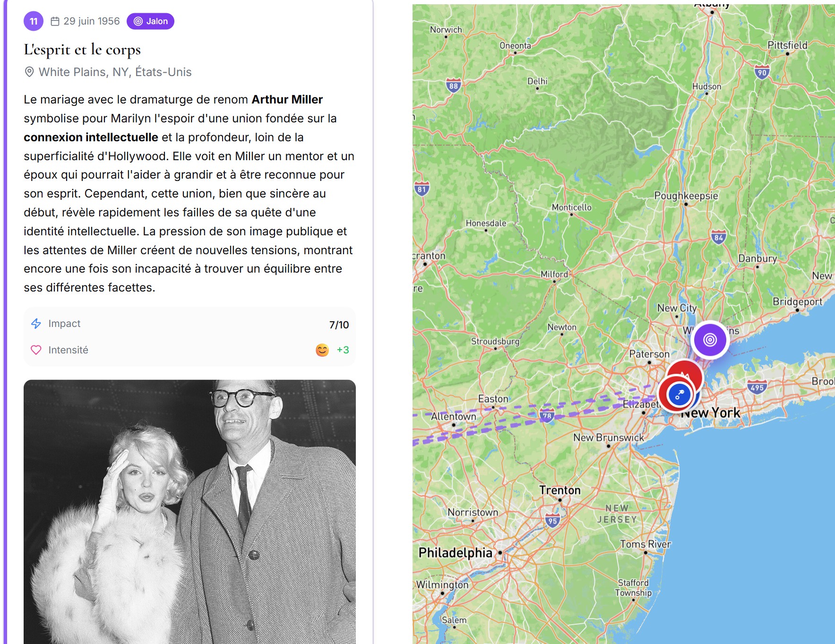Screen dimensions: 835x644
Task: Click the bold phrase connexion intellectuelle
Action: 91,137
